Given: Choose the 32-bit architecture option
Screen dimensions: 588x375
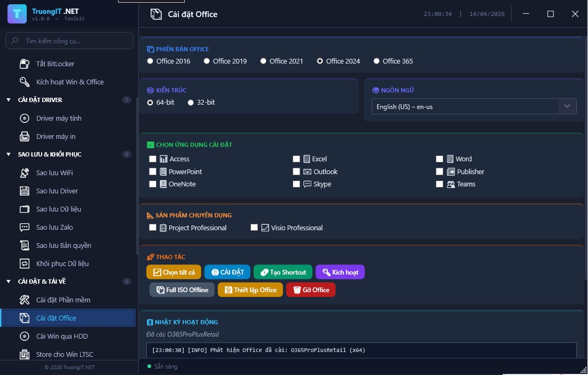Looking at the screenshot, I should tap(191, 103).
